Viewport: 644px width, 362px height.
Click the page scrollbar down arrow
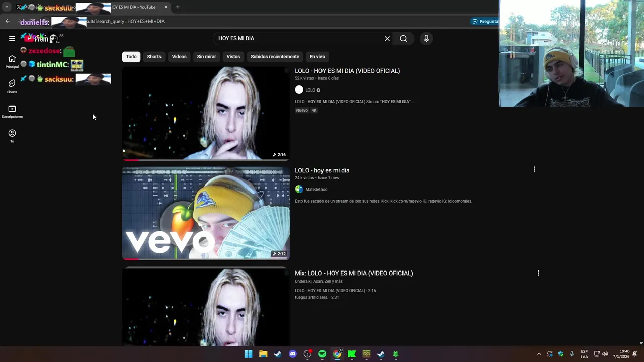click(641, 343)
